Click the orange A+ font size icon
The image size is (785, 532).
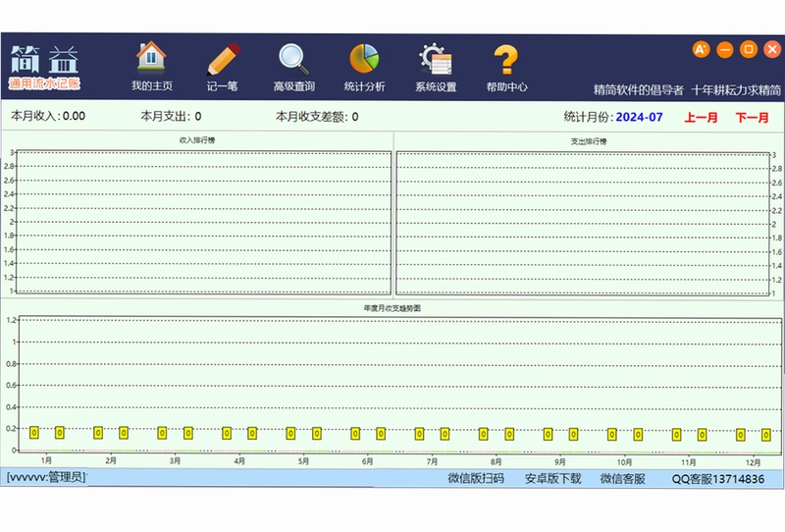(701, 49)
